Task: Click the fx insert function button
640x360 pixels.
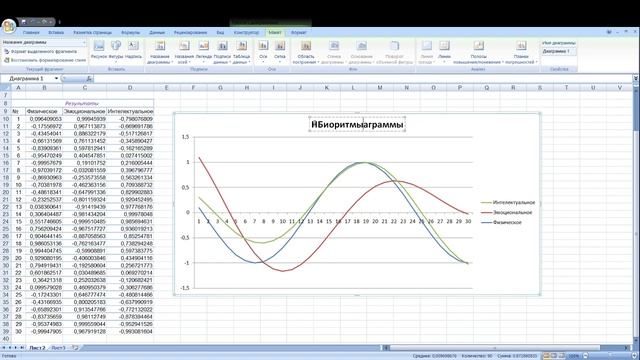Action: coord(89,78)
